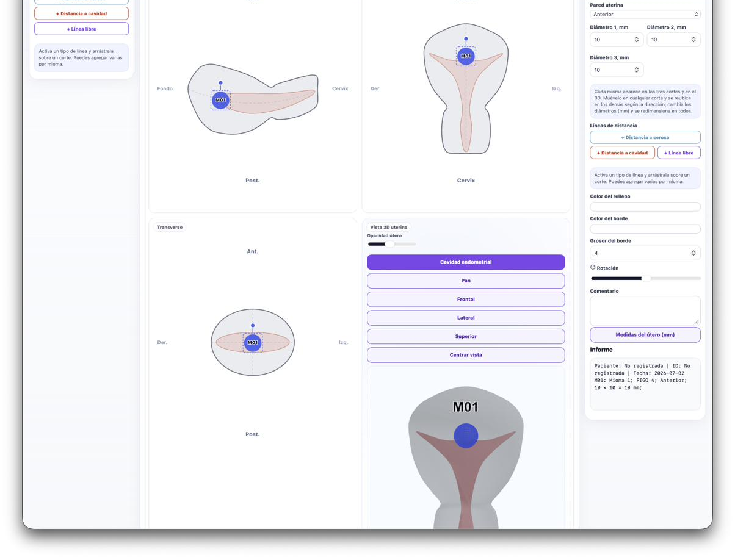The image size is (735, 560).
Task: Click the M01 label in 3D view
Action: click(465, 407)
